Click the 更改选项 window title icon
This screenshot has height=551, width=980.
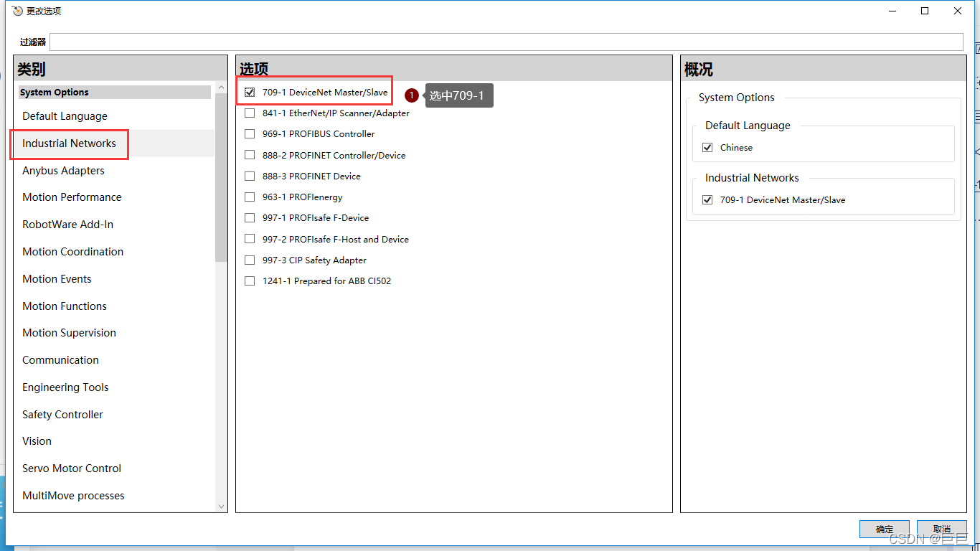point(18,11)
